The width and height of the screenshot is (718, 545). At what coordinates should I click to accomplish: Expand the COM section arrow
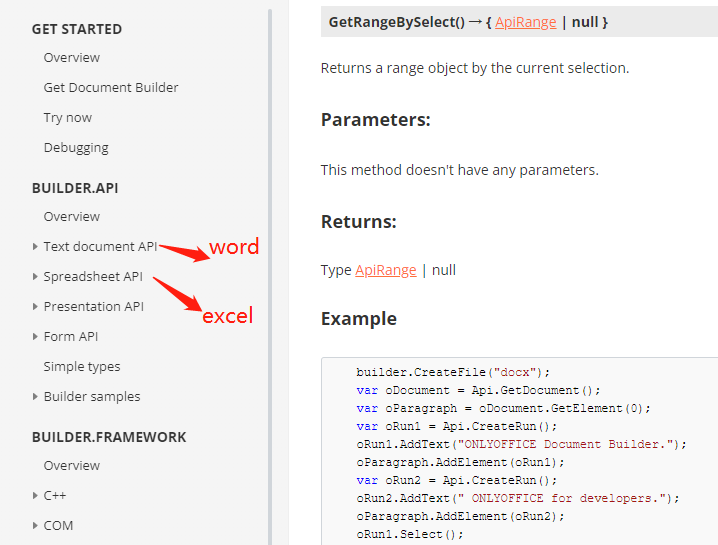pyautogui.click(x=35, y=525)
